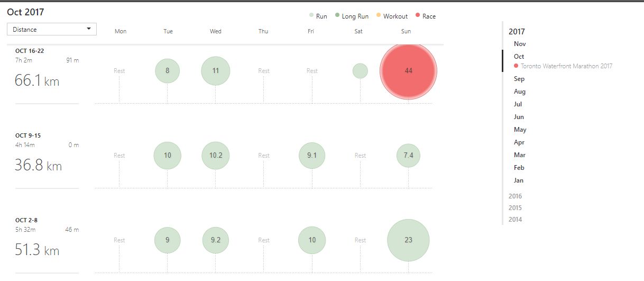Expand the 2016 year in sidebar
Image resolution: width=644 pixels, height=281 pixels.
point(515,196)
